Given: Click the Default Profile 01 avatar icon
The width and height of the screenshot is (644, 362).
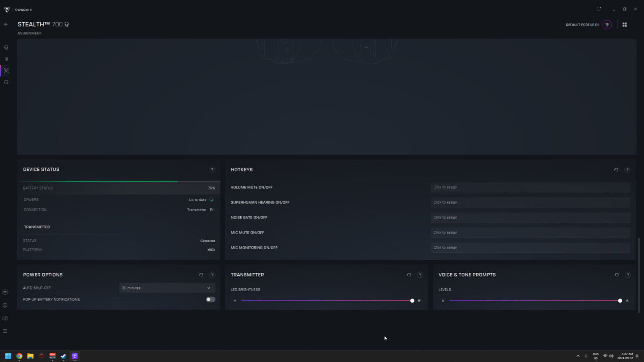Looking at the screenshot, I should pos(607,25).
